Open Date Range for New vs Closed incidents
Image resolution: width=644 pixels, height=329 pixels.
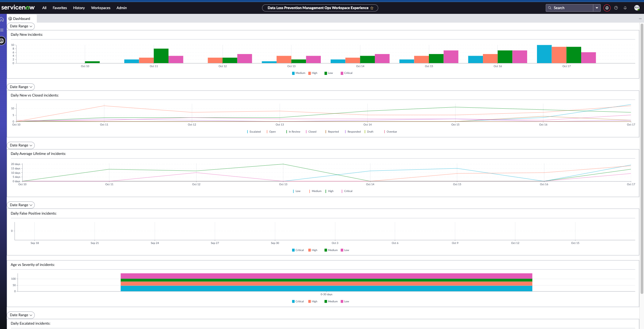tap(21, 87)
